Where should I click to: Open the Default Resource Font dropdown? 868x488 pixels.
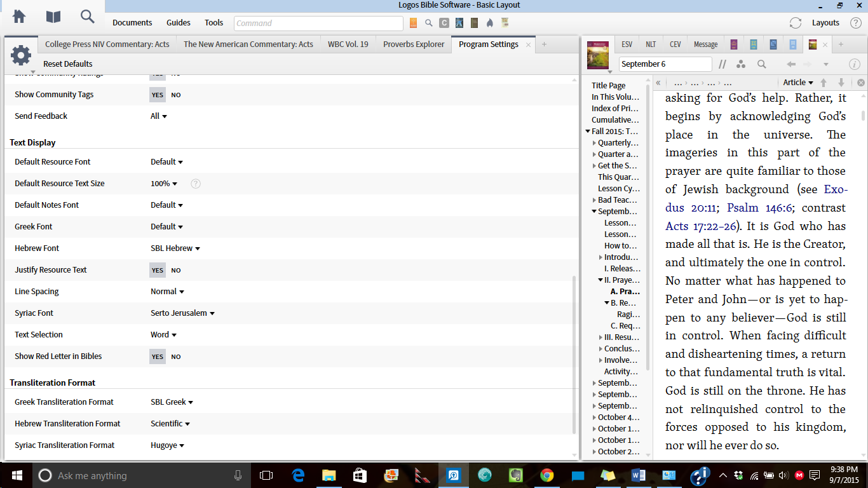pos(166,162)
